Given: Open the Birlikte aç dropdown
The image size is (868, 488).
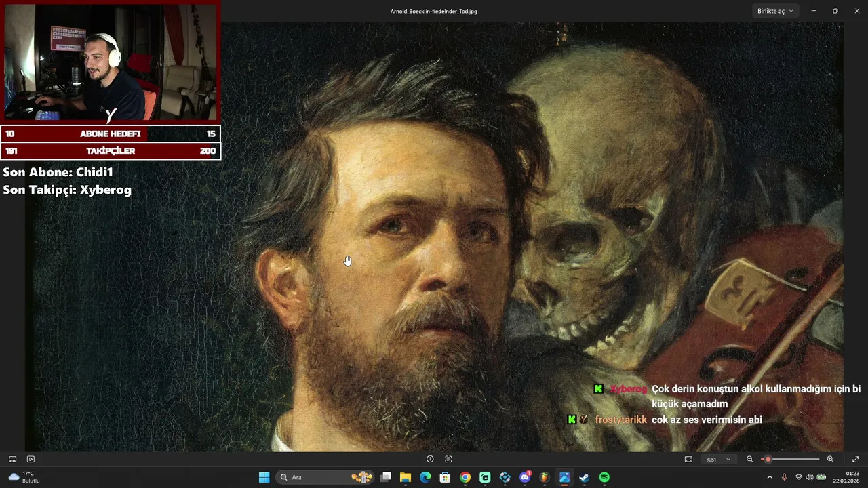Looking at the screenshot, I should [775, 11].
